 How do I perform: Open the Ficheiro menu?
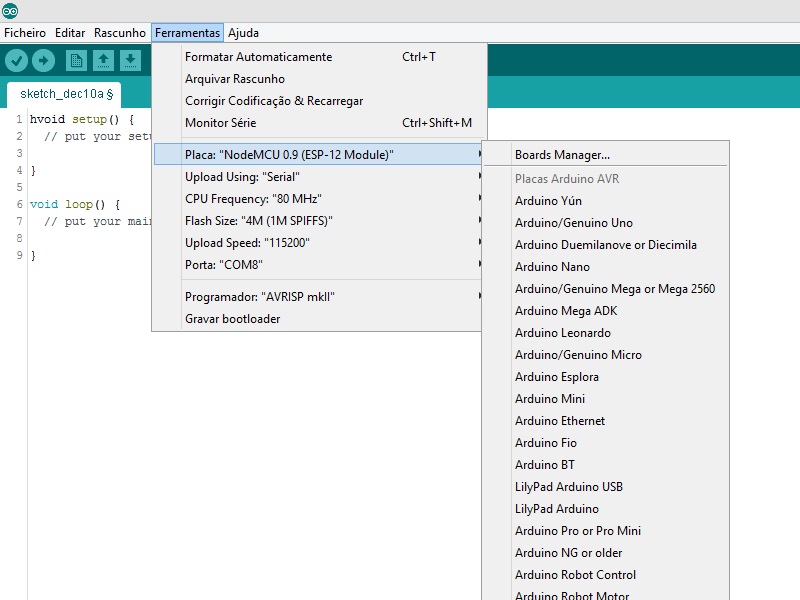click(24, 33)
